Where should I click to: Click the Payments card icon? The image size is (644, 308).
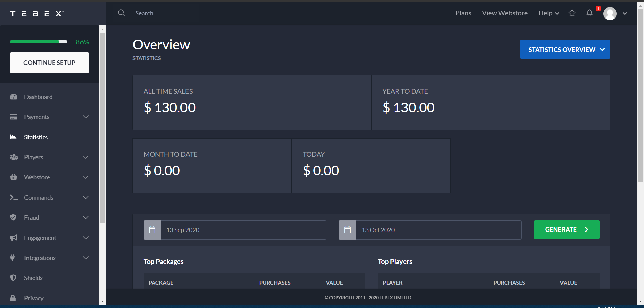(14, 117)
